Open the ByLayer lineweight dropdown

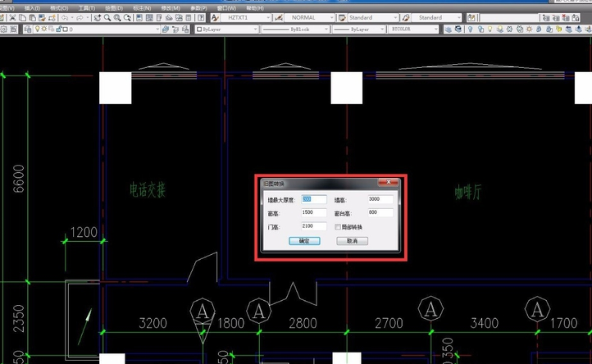click(382, 29)
